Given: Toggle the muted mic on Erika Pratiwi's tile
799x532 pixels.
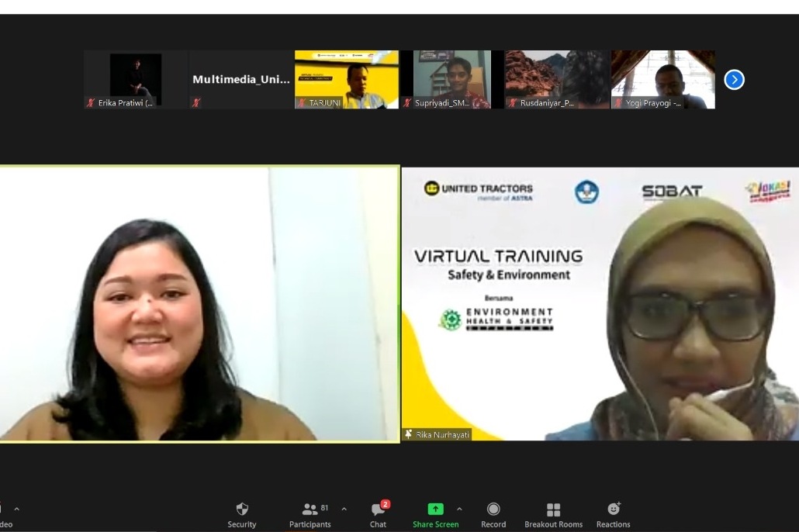Looking at the screenshot, I should click(91, 102).
